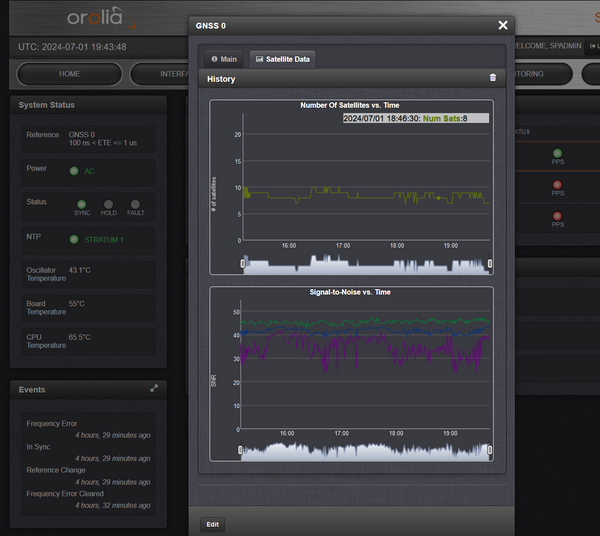Click the Orolia logo
The image size is (600, 536).
(102, 18)
